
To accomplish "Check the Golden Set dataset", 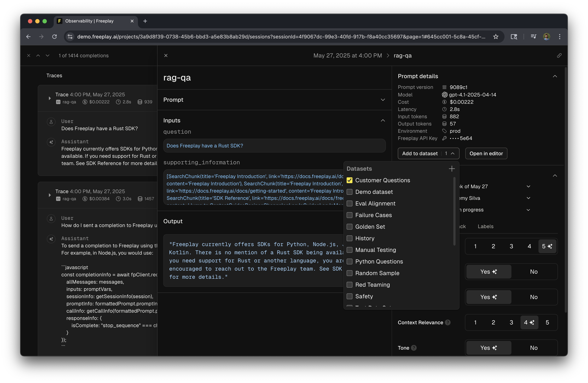I will coord(349,227).
